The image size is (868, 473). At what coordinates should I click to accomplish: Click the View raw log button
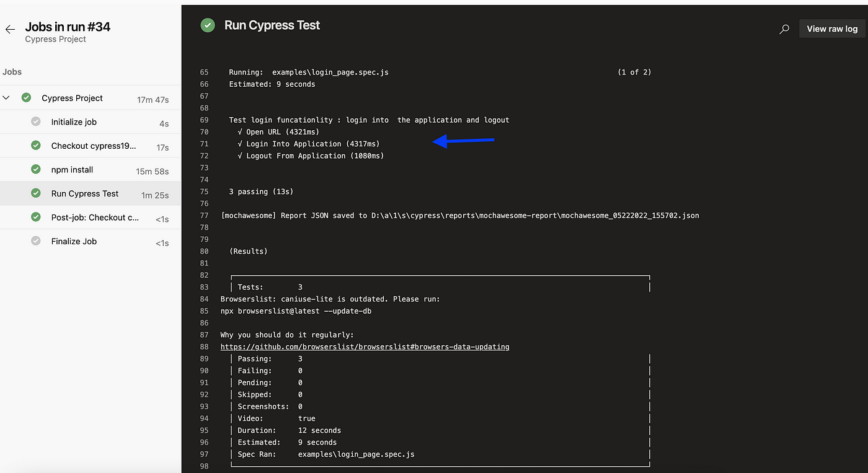point(832,29)
